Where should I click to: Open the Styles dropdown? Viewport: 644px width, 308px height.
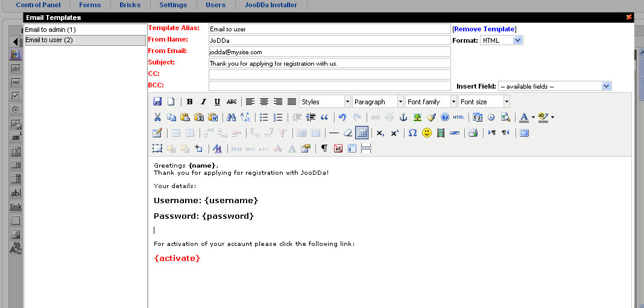[325, 101]
